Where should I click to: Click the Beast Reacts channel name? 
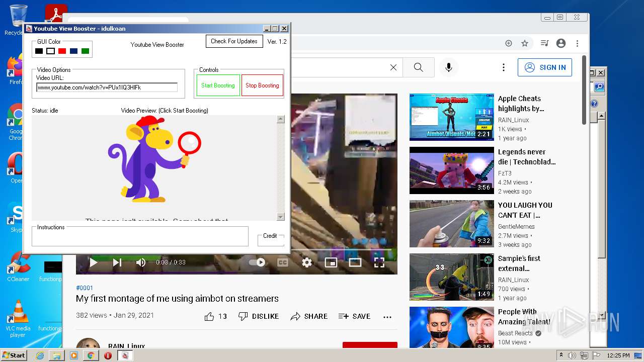pyautogui.click(x=515, y=333)
